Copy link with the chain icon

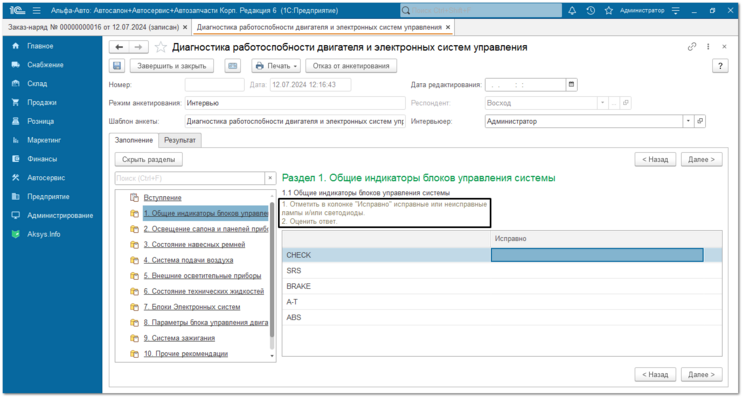692,46
